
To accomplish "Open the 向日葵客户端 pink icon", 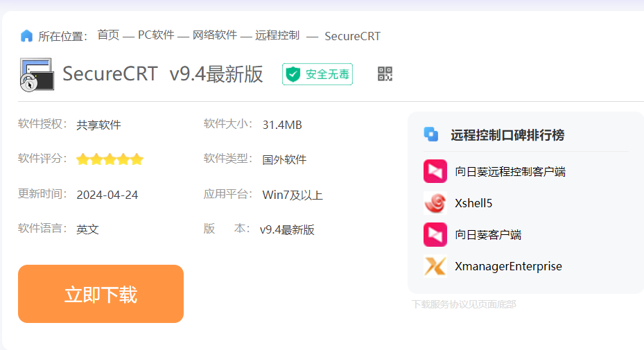I will [435, 234].
